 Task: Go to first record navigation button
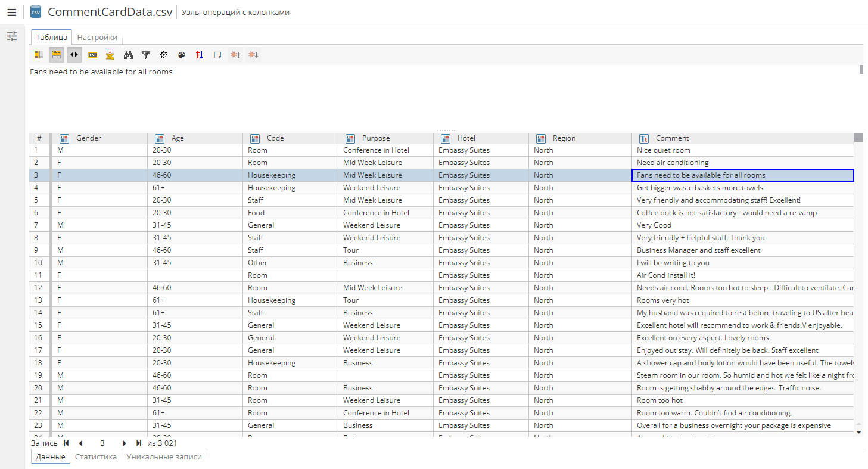coord(66,443)
